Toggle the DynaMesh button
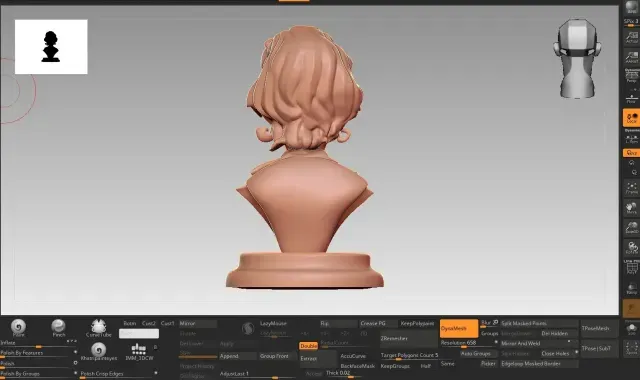 coord(459,328)
